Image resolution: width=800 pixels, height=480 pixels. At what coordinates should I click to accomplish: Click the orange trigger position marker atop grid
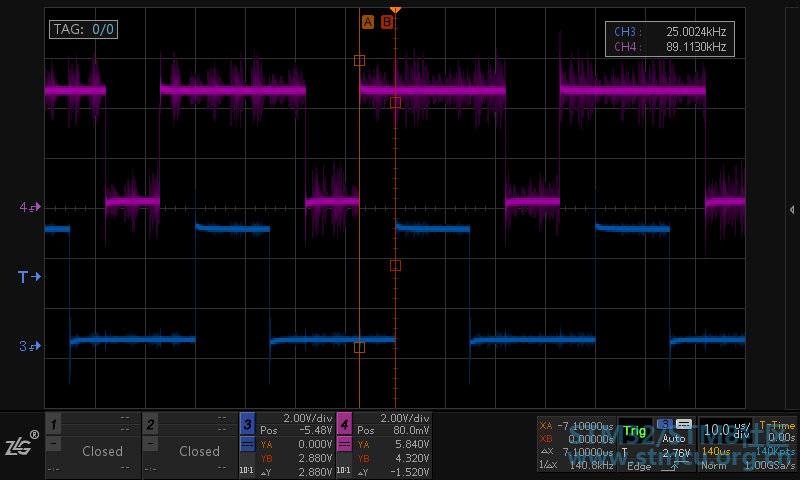coord(395,10)
